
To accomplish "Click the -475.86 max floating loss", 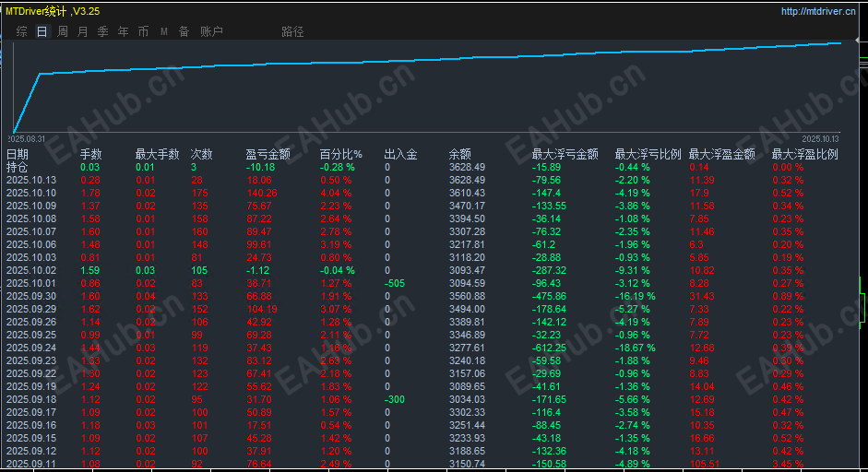I will click(x=549, y=296).
